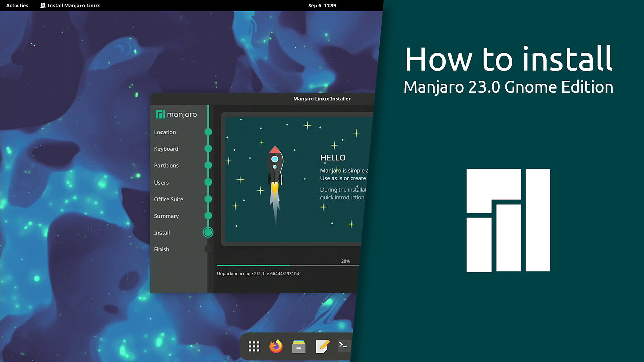This screenshot has width=644, height=362.
Task: Select the Office Suite installer step
Action: tap(169, 199)
